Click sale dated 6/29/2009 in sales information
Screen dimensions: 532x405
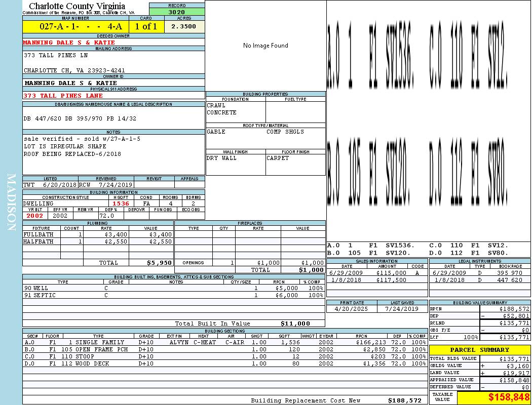point(346,273)
